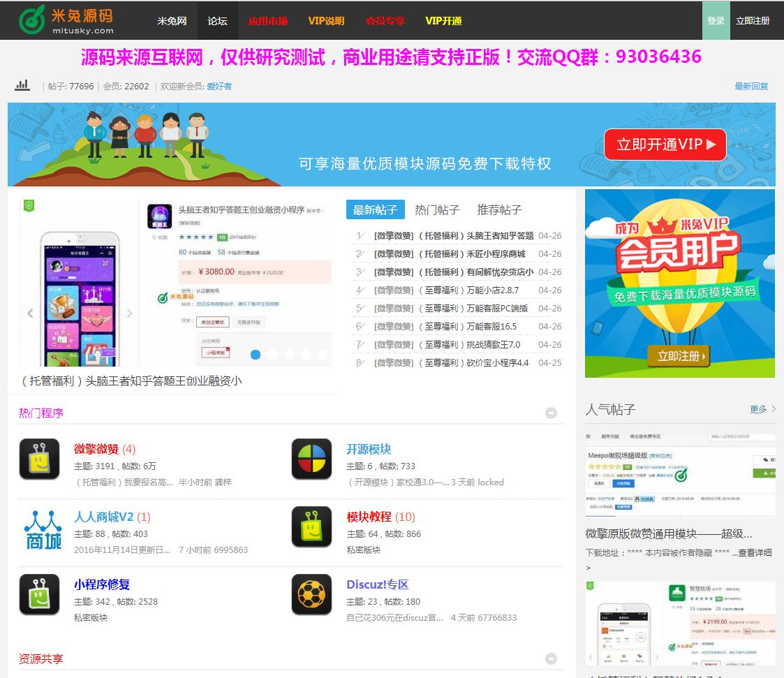Switch to the 最新帖子 tab

375,209
